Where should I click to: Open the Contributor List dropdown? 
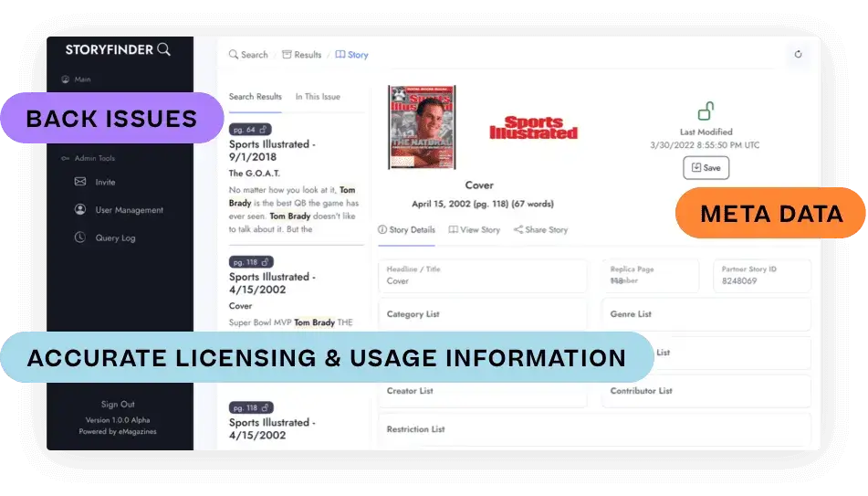pos(706,391)
